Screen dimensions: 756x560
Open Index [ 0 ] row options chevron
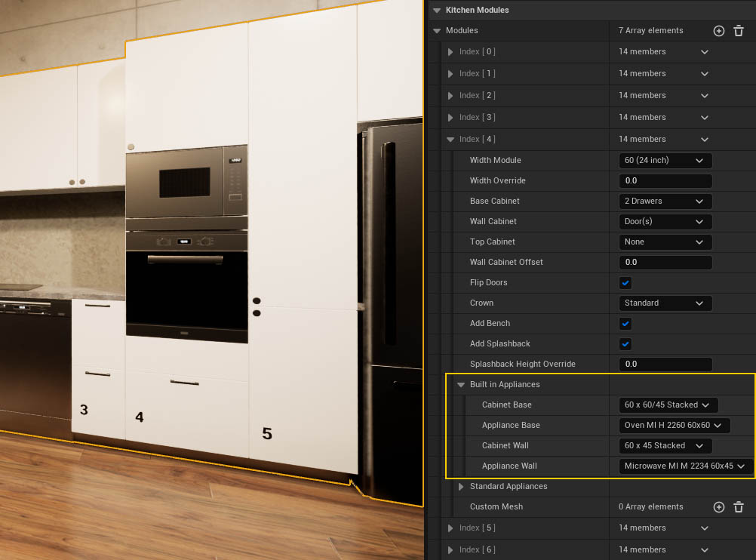tap(705, 52)
